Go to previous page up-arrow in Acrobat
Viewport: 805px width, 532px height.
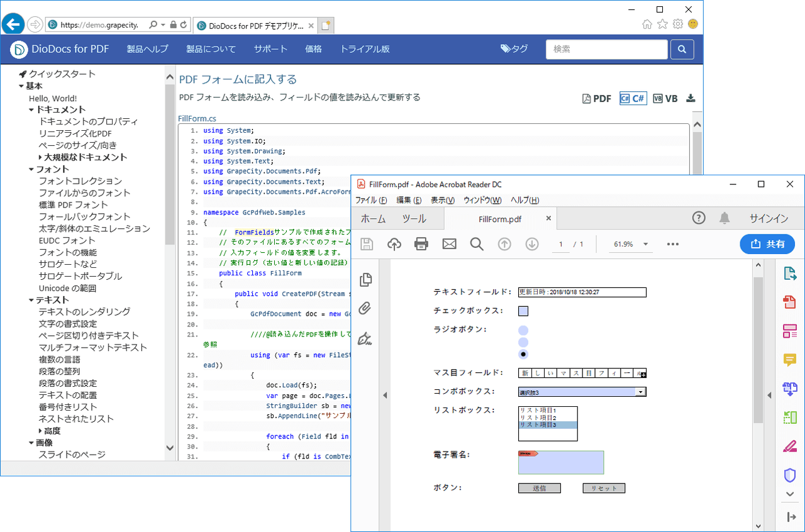(504, 244)
